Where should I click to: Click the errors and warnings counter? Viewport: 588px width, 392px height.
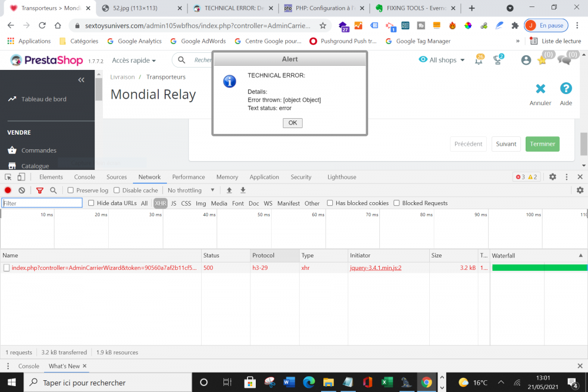(x=526, y=177)
